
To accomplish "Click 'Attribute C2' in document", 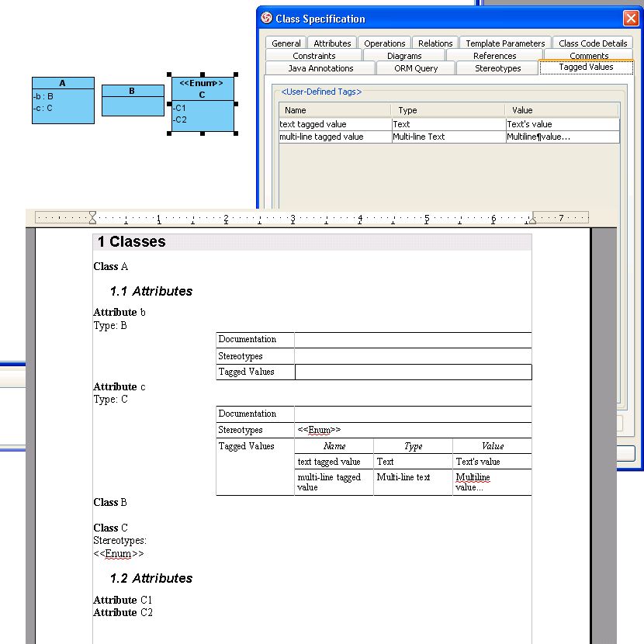I will [123, 612].
